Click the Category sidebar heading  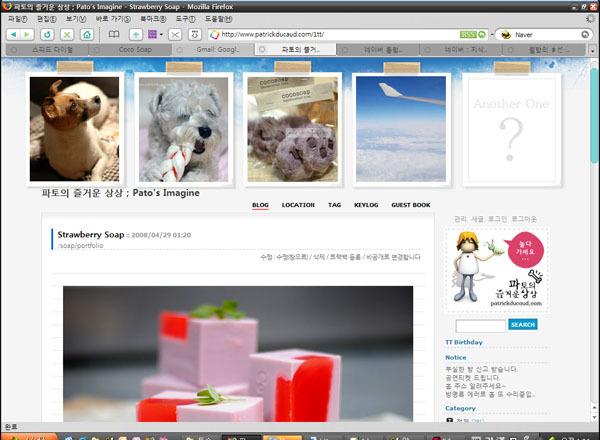point(460,408)
